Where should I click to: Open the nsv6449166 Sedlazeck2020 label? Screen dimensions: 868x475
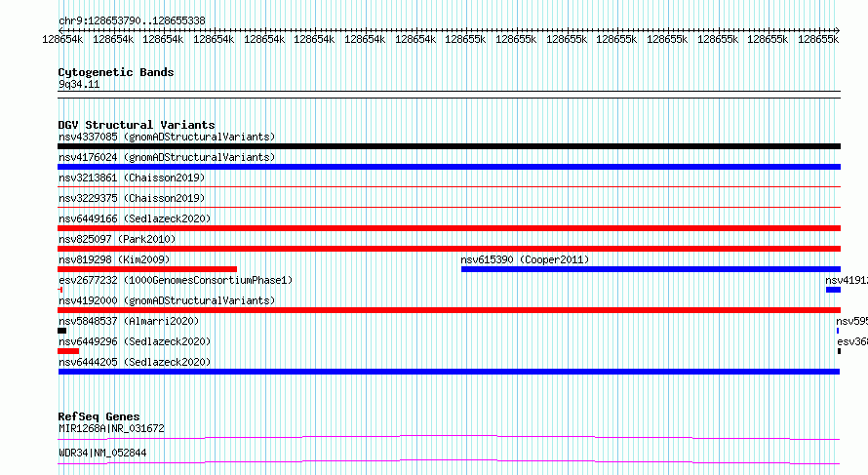point(135,218)
